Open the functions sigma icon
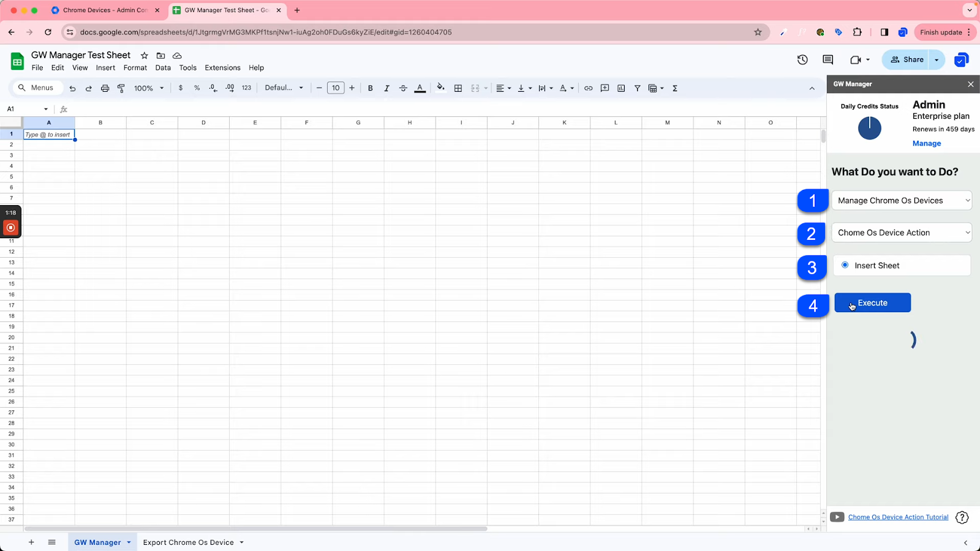The image size is (980, 551). (x=675, y=88)
